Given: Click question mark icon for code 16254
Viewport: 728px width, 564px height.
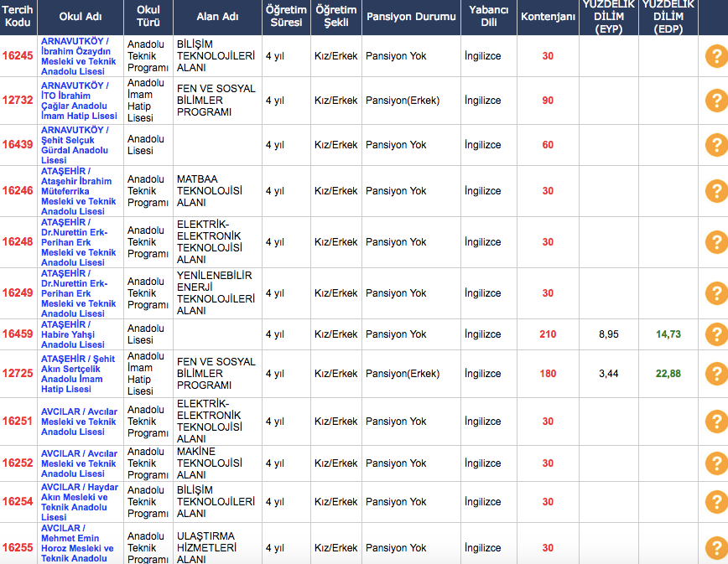Looking at the screenshot, I should pyautogui.click(x=715, y=502).
